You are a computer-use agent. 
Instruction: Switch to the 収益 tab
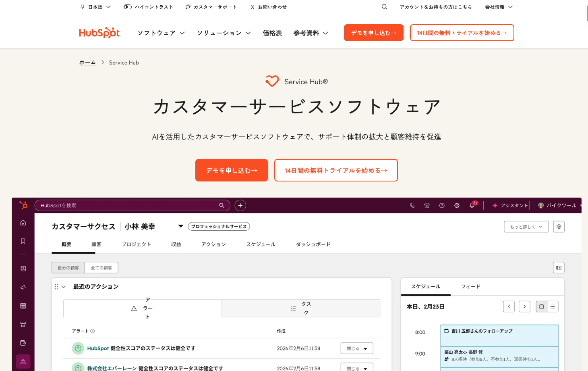[176, 244]
